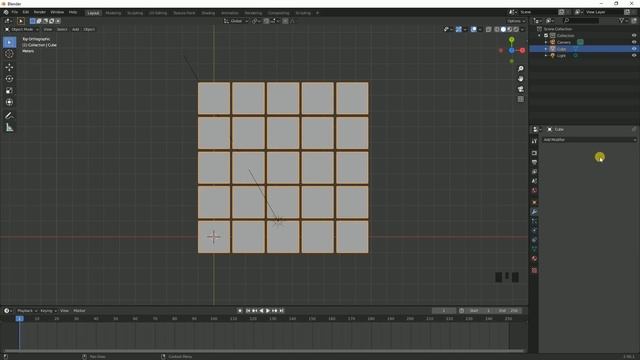Select the Measure tool
Viewport: 640px width, 360px height.
(x=9, y=128)
